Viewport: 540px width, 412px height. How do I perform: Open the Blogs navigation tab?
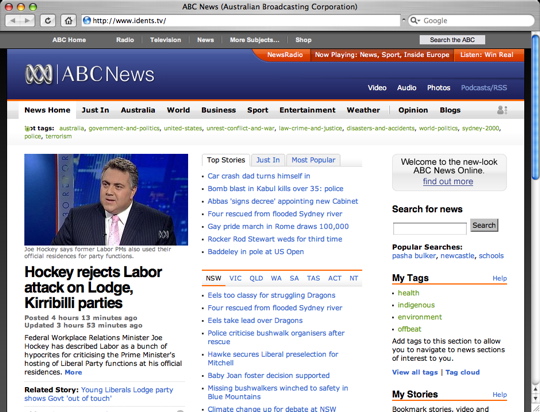click(450, 110)
